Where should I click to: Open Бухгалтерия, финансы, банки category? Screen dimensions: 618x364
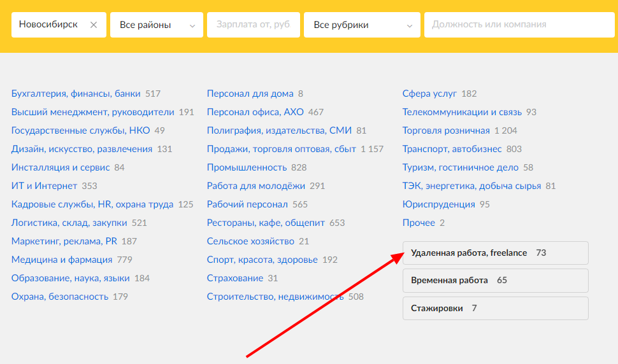(76, 94)
